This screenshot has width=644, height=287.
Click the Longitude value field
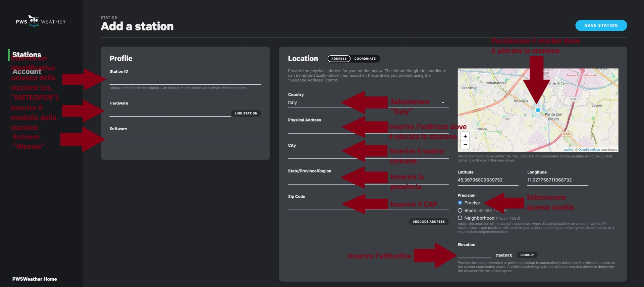point(557,180)
